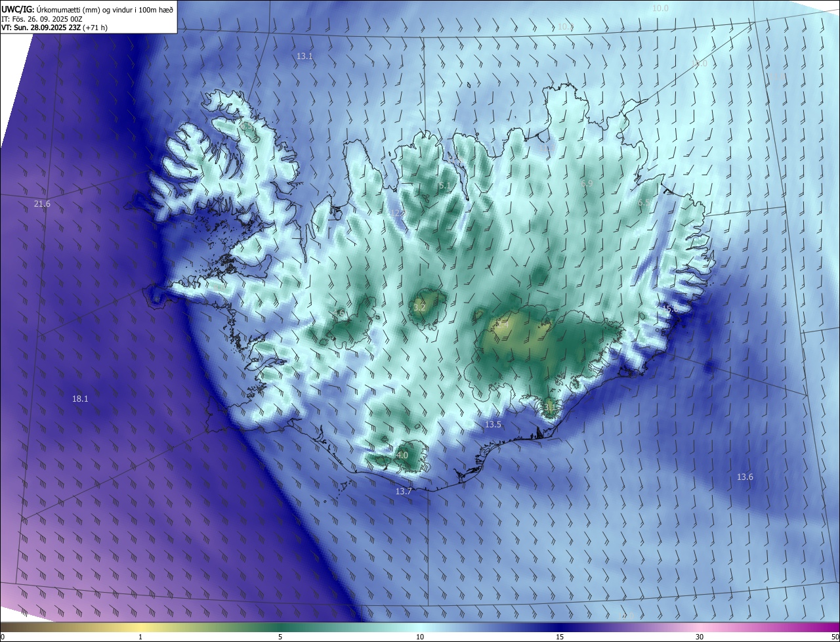This screenshot has width=840, height=642.
Task: Click the 13.5 value label near the southeast coast
Action: (x=493, y=425)
